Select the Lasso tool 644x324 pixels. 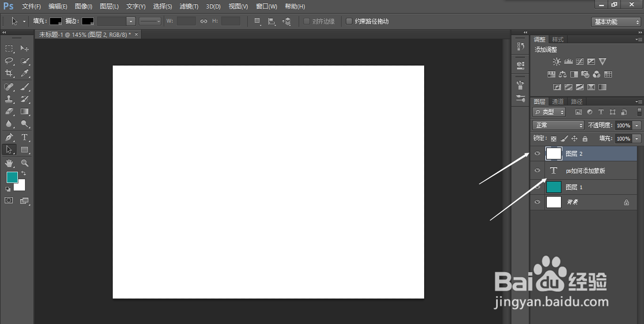point(9,61)
